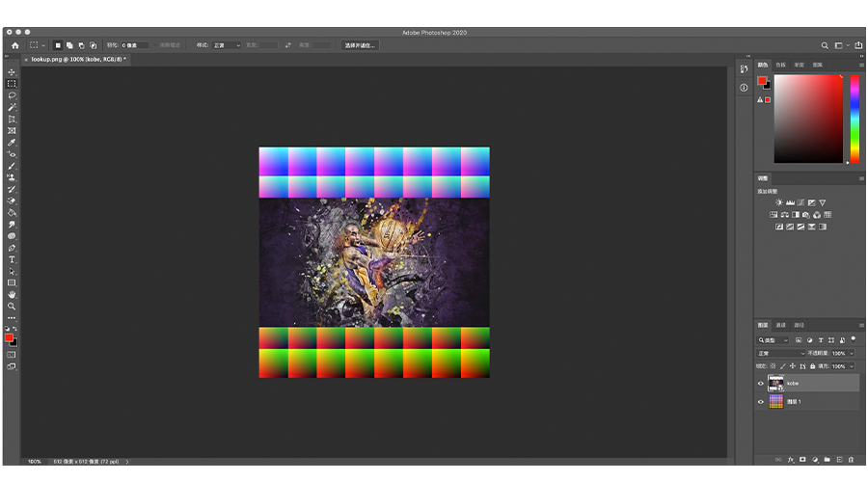Click the Delete layer trash icon

pyautogui.click(x=852, y=459)
